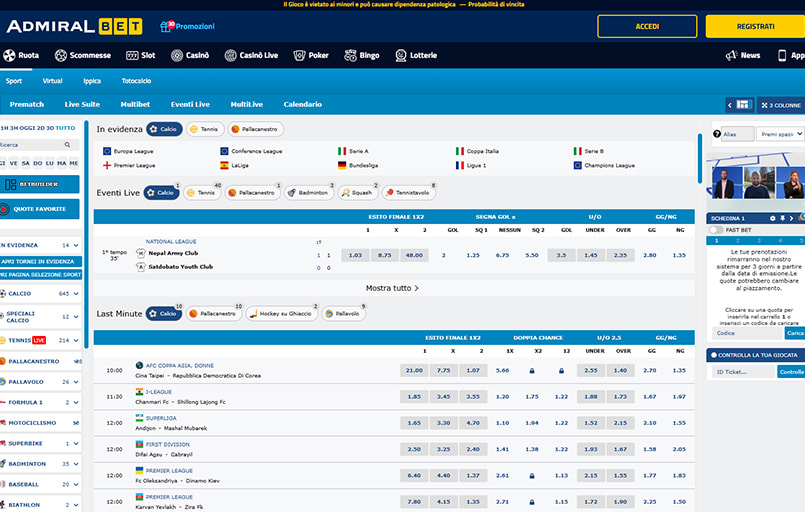The image size is (805, 512).
Task: Open Quote Favorite from the sidebar
Action: (x=40, y=209)
